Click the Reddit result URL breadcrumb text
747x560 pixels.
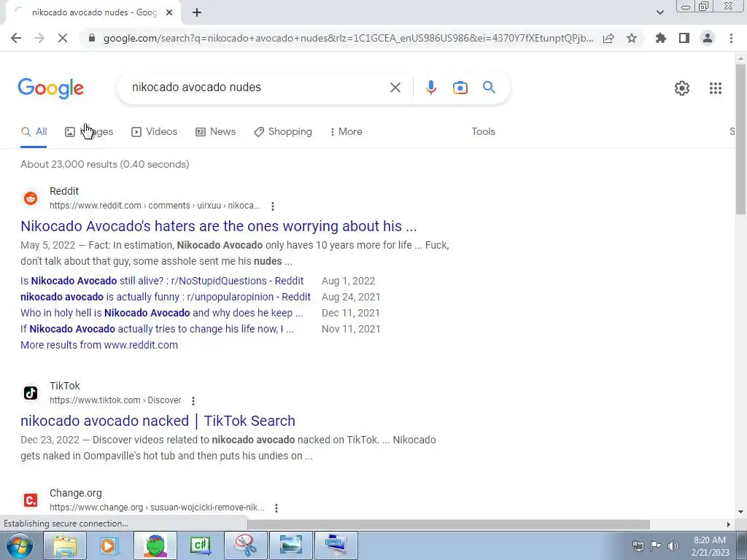(155, 206)
